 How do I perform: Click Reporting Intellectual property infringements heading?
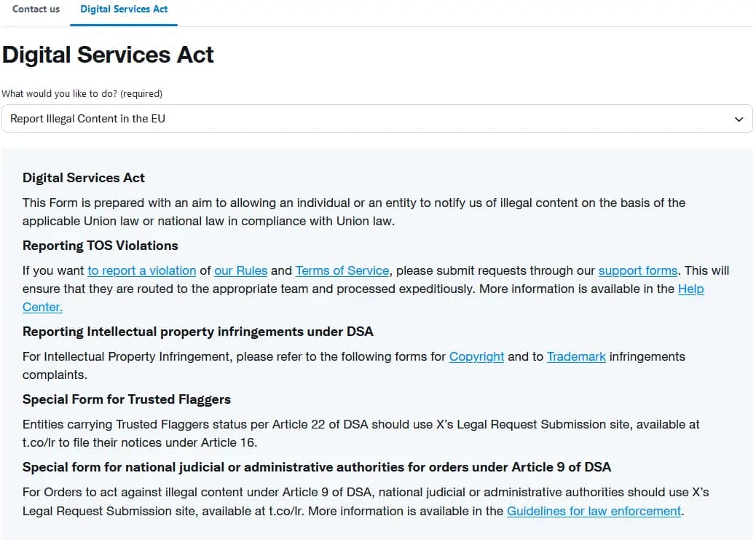tap(197, 332)
